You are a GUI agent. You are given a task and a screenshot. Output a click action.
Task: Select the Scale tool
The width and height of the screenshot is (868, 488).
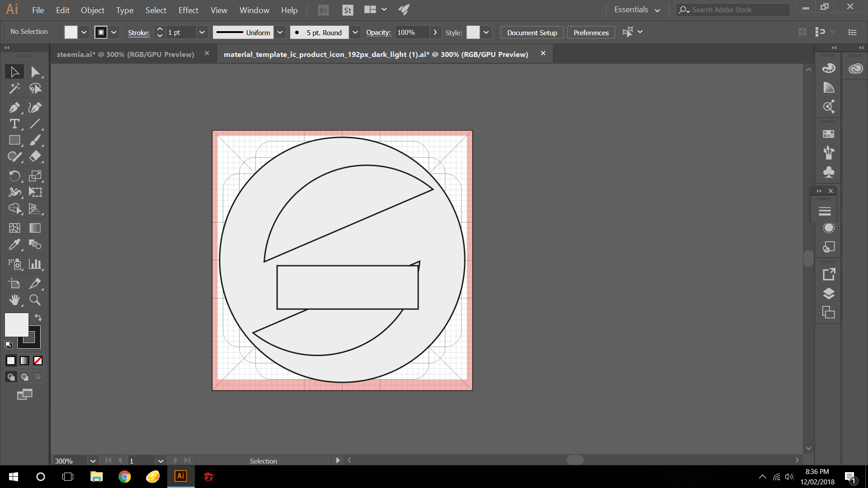[35, 176]
